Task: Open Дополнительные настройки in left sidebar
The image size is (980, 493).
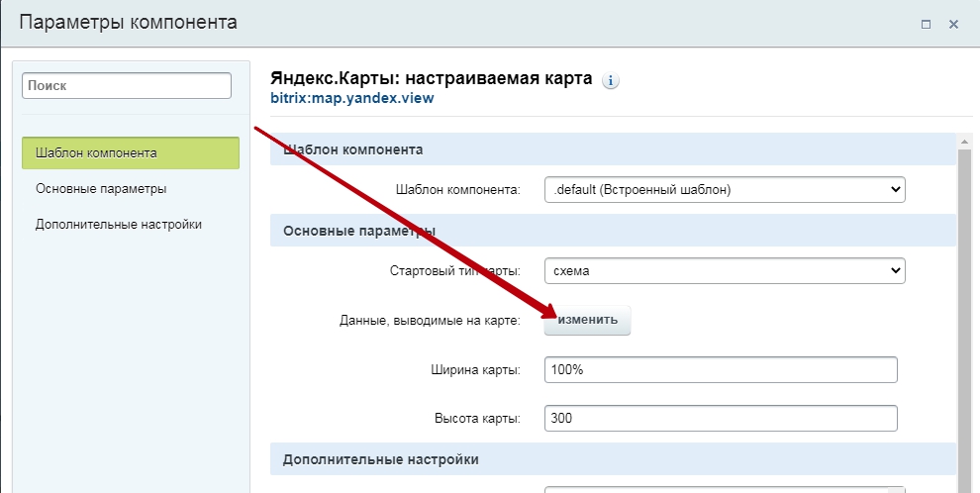Action: 119,225
